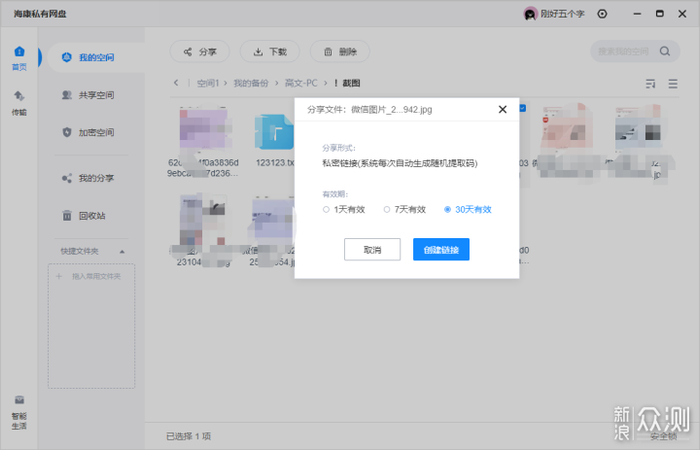Select 30天有效 validity option
This screenshot has width=700, height=450.
pyautogui.click(x=467, y=209)
